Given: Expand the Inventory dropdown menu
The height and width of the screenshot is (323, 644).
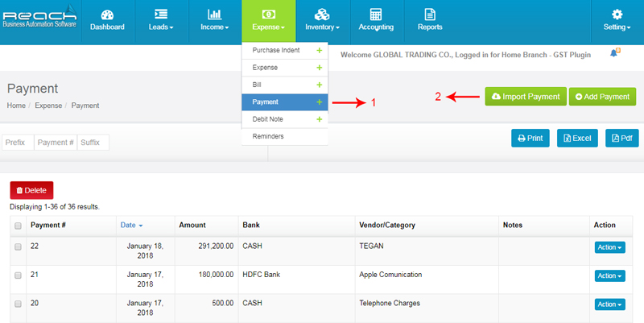Looking at the screenshot, I should tap(322, 27).
